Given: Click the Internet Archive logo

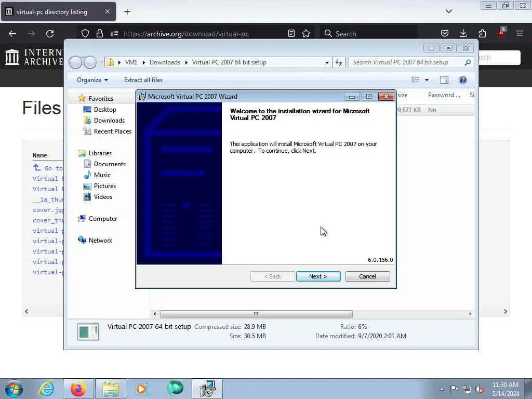Looking at the screenshot, I should pyautogui.click(x=34, y=57).
